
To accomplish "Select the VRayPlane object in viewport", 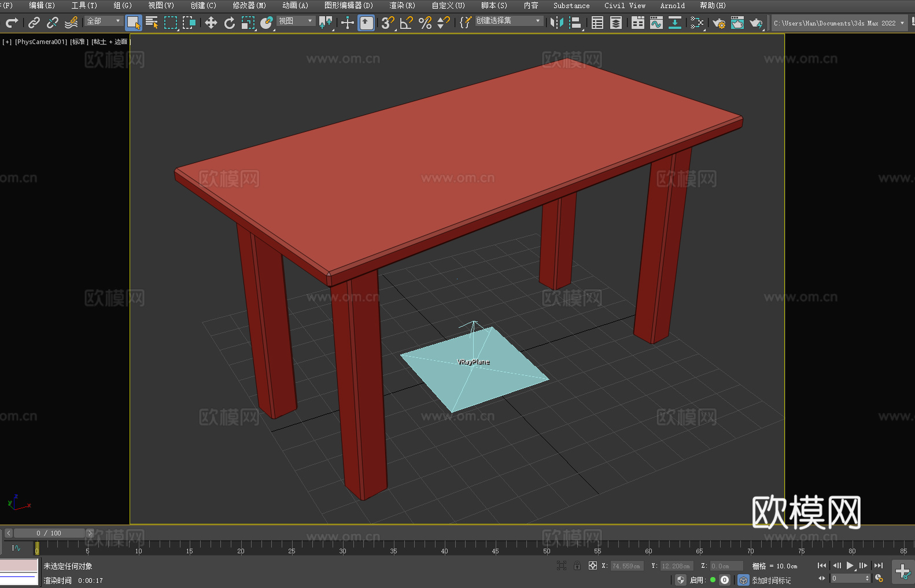I will click(473, 370).
